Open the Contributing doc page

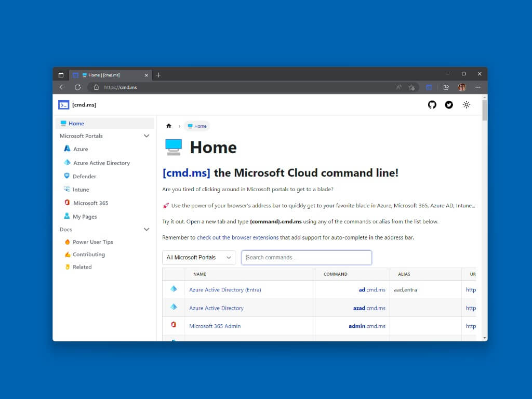pyautogui.click(x=88, y=254)
